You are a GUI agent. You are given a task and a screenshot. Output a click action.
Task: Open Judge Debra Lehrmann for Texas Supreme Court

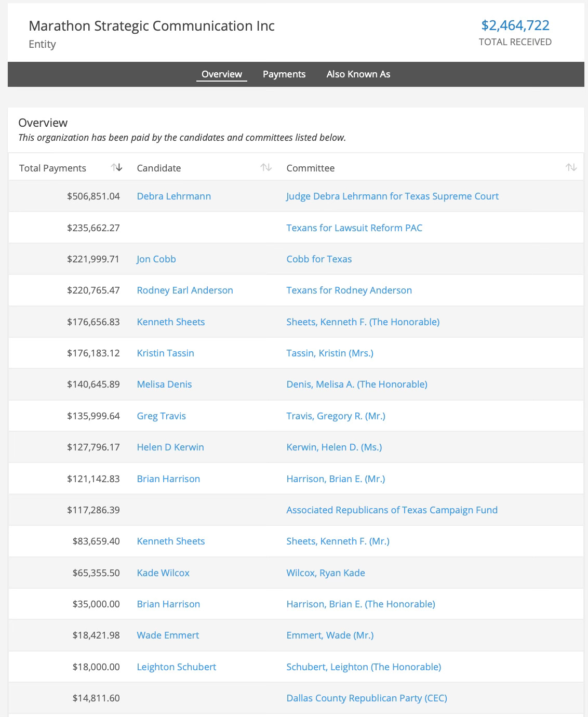tap(392, 196)
